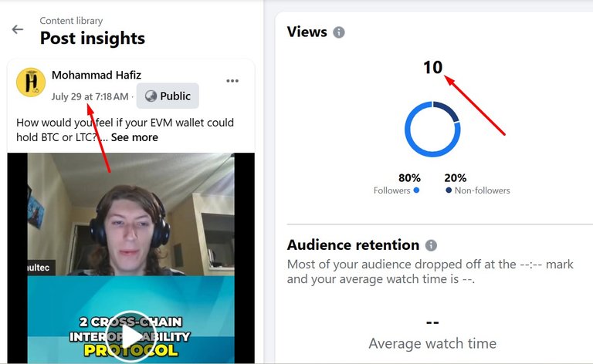
Task: Click the video thumbnail of the post
Action: (130, 258)
